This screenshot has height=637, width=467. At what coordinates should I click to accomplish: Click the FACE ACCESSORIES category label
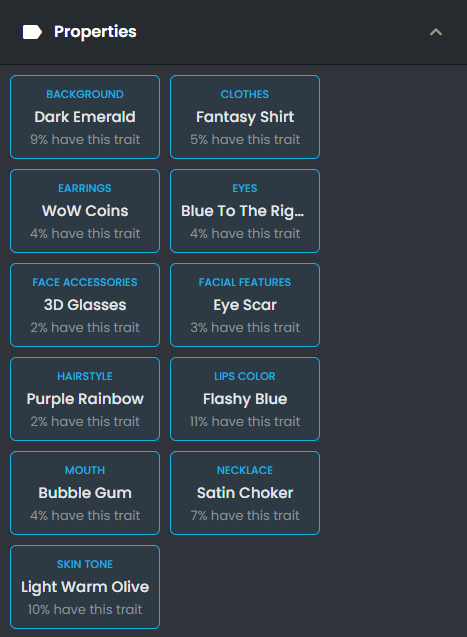pos(85,282)
